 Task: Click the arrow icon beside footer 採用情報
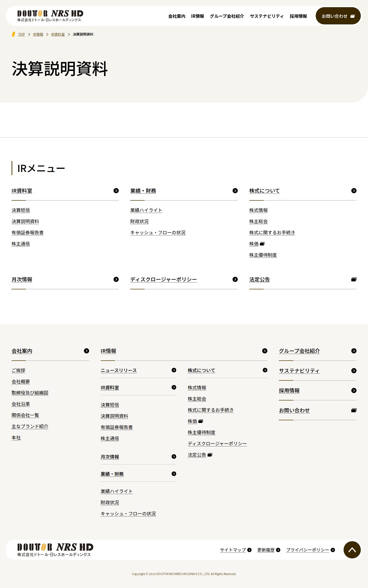(x=354, y=390)
